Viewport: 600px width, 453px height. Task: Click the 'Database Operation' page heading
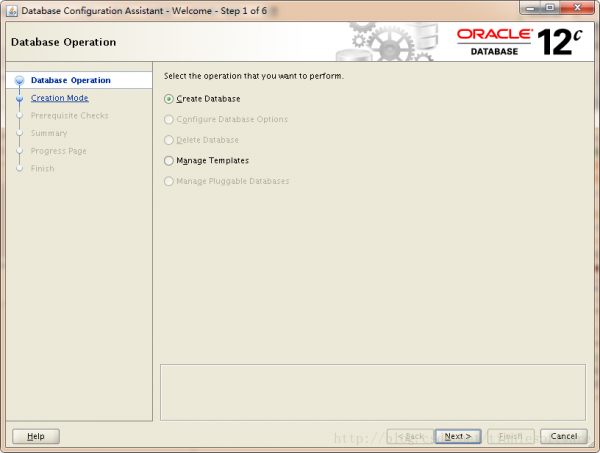point(64,42)
